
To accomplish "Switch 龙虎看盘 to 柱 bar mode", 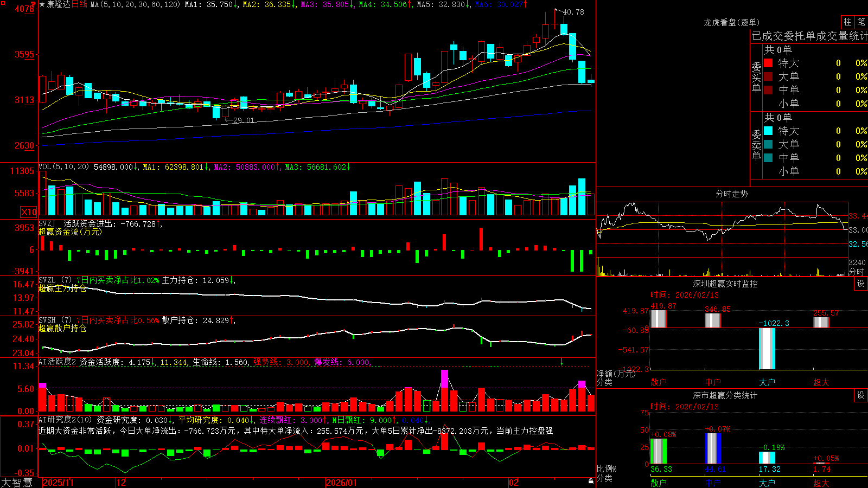I will pyautogui.click(x=847, y=22).
